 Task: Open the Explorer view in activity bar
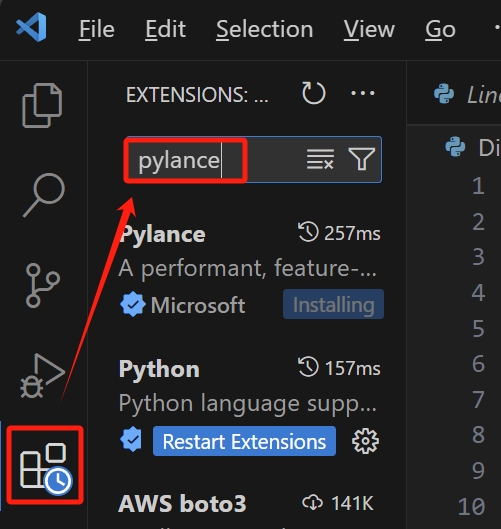[42, 105]
